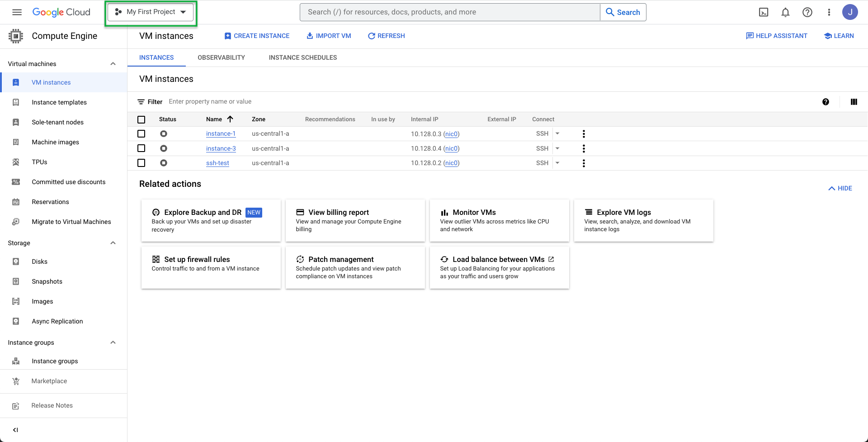
Task: Click the Sole-tenant nodes sidebar icon
Action: click(16, 122)
